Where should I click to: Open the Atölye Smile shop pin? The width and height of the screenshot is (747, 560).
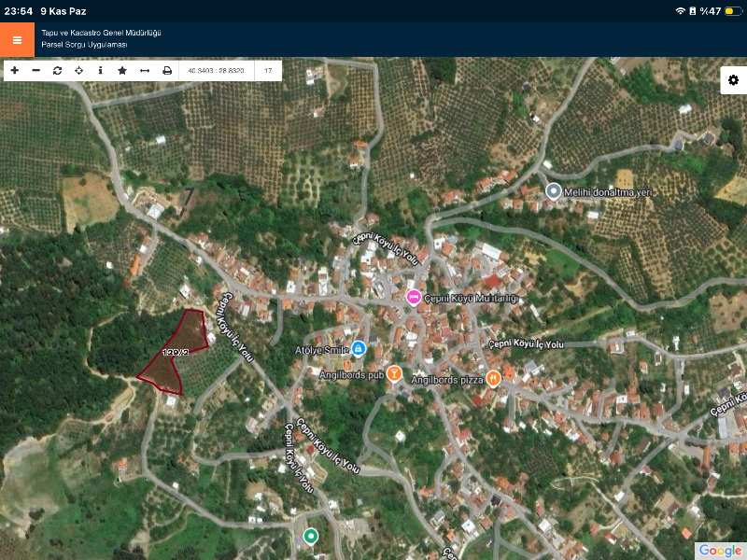coord(359,349)
